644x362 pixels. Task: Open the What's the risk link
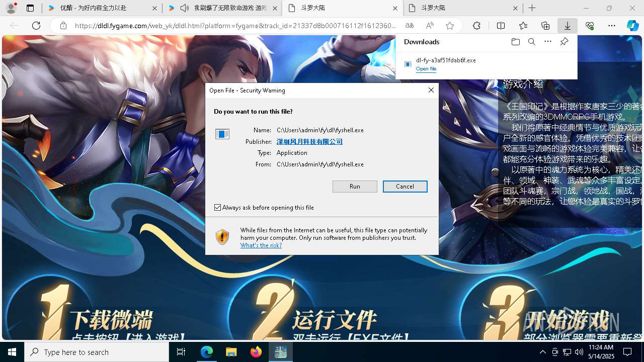tap(261, 245)
